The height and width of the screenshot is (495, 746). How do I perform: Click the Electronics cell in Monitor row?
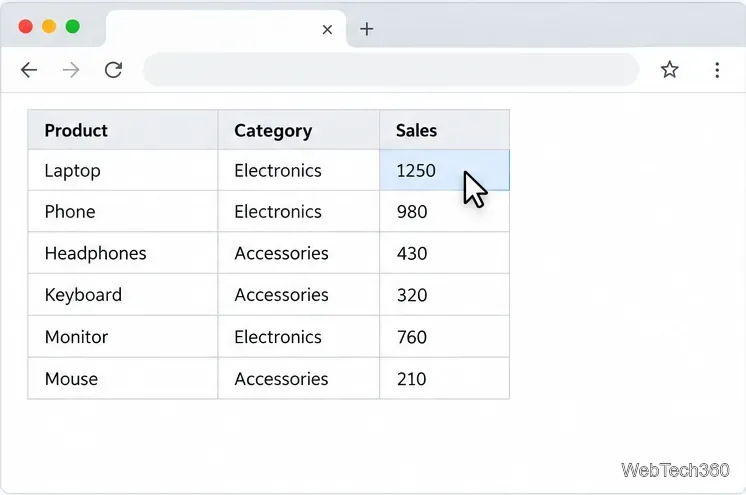click(299, 337)
